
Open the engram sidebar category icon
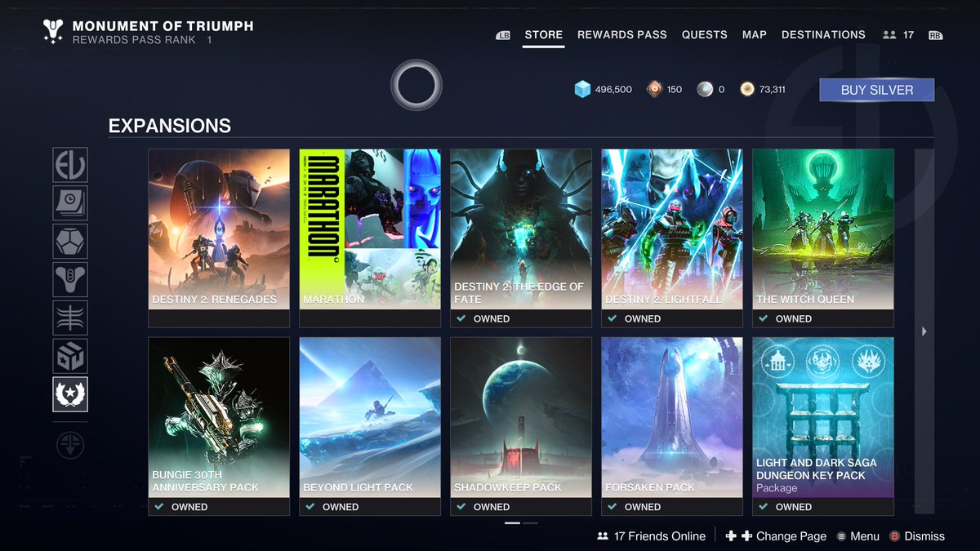pyautogui.click(x=70, y=242)
